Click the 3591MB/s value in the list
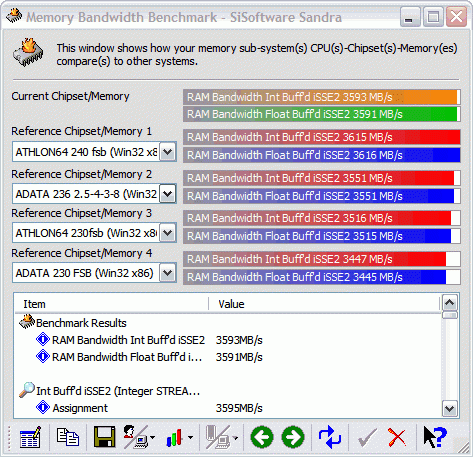This screenshot has height=457, width=473. [x=239, y=357]
